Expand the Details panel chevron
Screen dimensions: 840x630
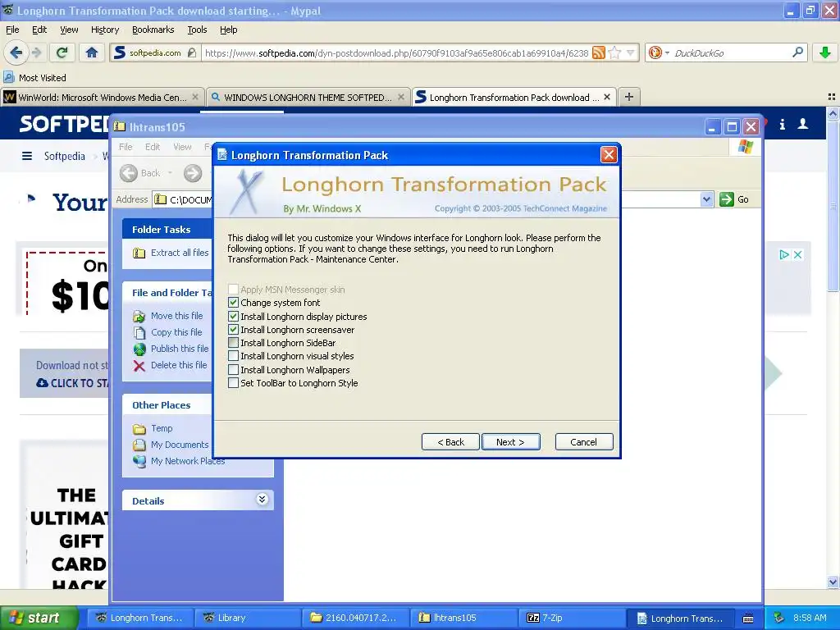pyautogui.click(x=262, y=500)
